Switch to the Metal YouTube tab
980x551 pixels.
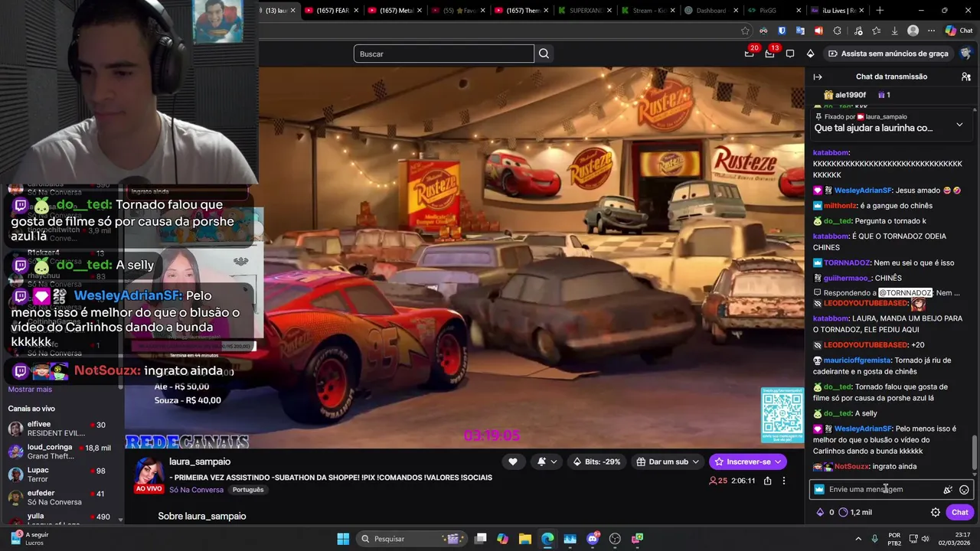(x=395, y=10)
